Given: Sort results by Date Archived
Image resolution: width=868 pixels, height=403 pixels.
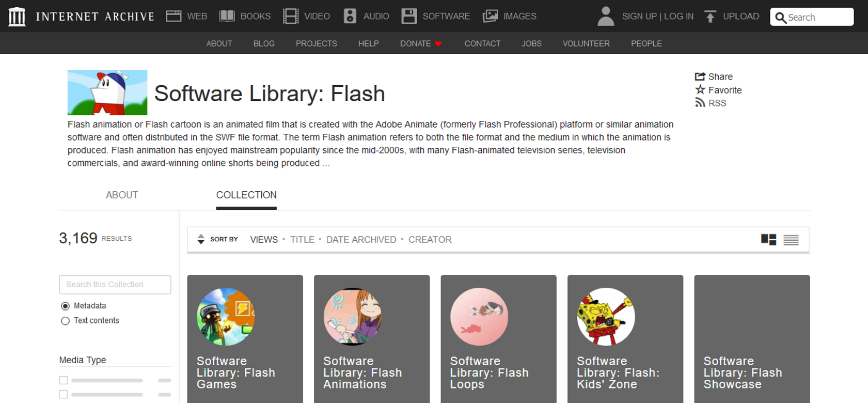Looking at the screenshot, I should tap(361, 240).
